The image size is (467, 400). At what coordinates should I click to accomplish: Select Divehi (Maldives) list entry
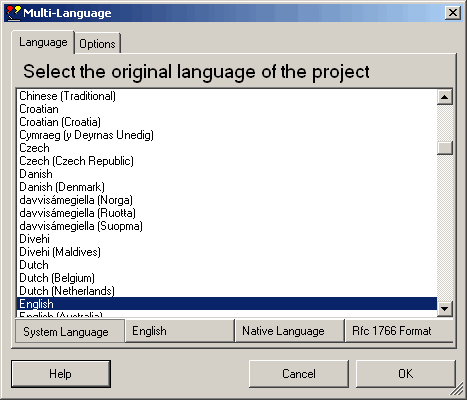point(227,252)
